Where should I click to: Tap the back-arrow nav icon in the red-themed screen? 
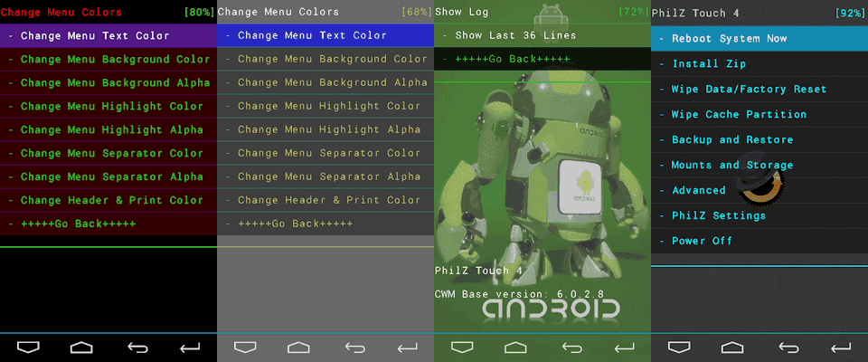tap(137, 348)
